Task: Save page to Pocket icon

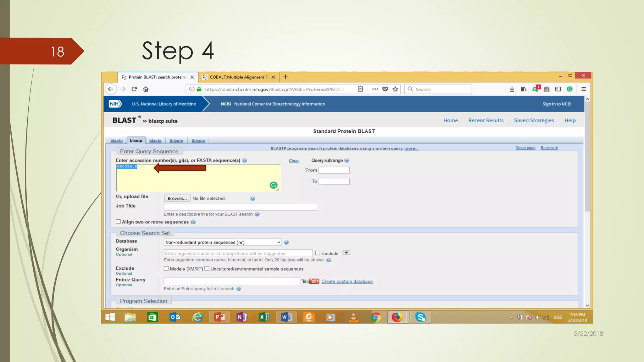Action: [385, 89]
